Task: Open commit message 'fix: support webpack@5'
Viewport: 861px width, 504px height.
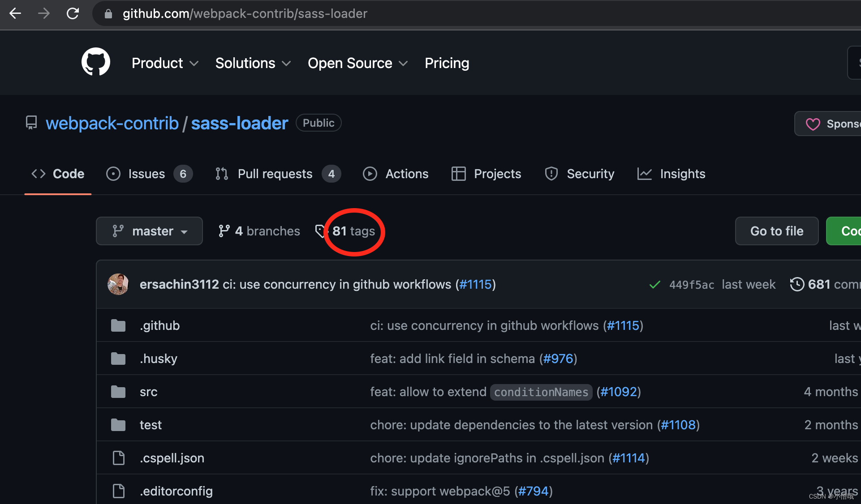Action: point(440,491)
